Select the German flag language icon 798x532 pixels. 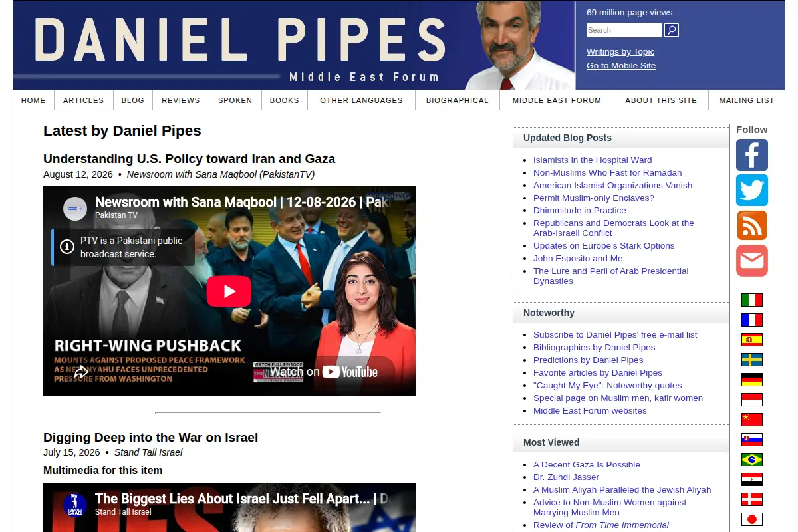tap(752, 380)
